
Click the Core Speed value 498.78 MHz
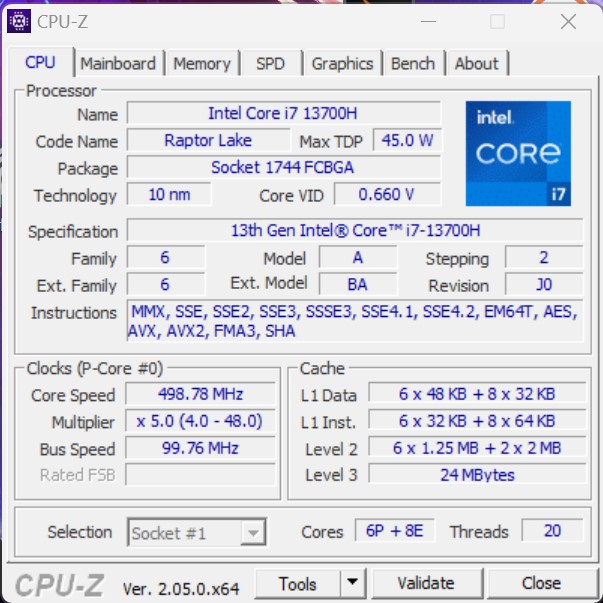pyautogui.click(x=200, y=394)
